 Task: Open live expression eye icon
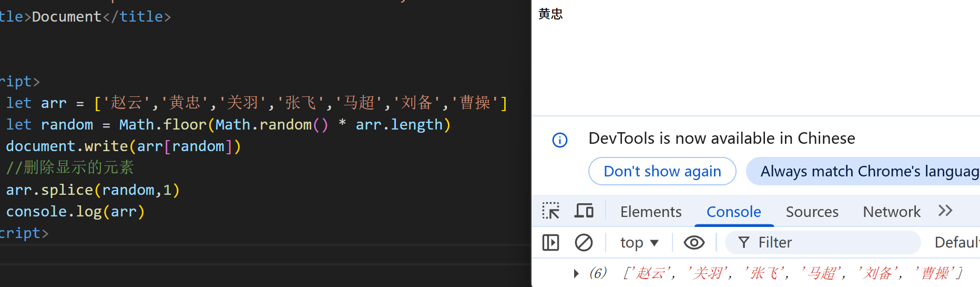(694, 242)
